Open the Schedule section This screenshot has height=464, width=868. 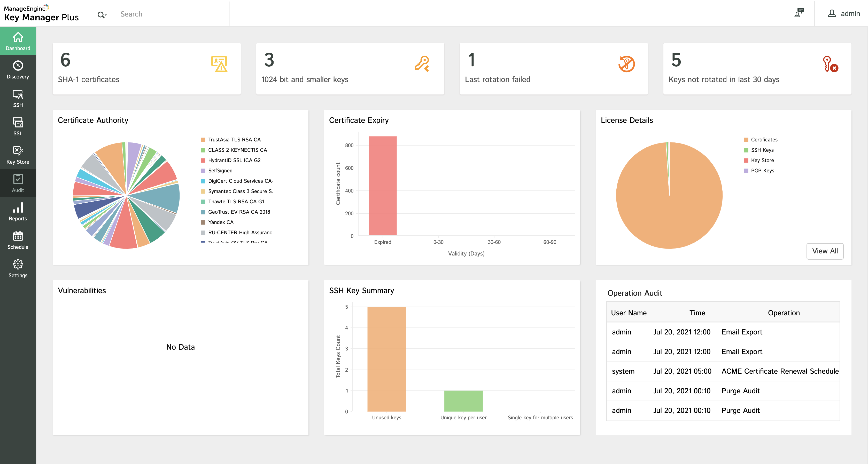18,239
